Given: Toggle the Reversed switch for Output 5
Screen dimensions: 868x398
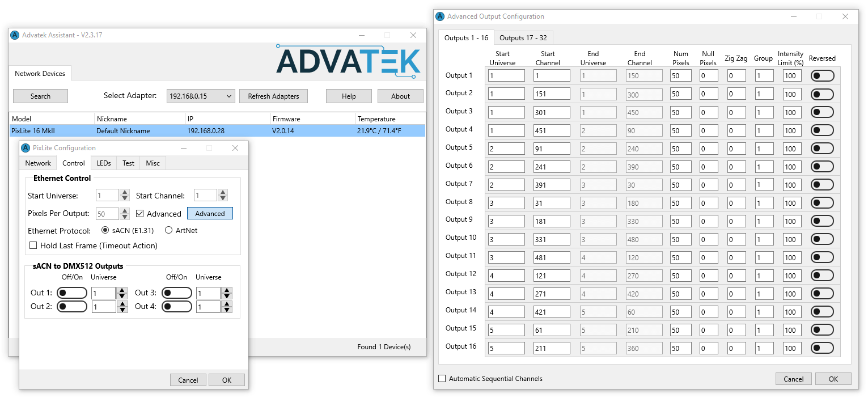Looking at the screenshot, I should pos(822,149).
